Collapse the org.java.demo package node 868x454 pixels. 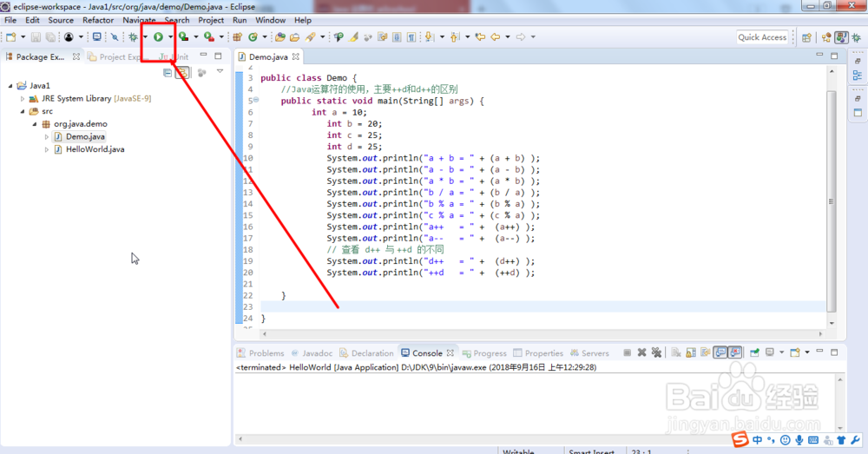coord(35,124)
